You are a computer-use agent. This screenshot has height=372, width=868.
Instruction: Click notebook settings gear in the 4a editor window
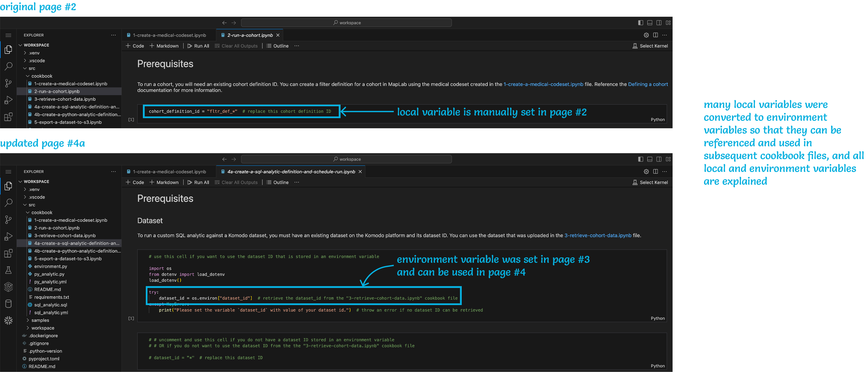[646, 172]
